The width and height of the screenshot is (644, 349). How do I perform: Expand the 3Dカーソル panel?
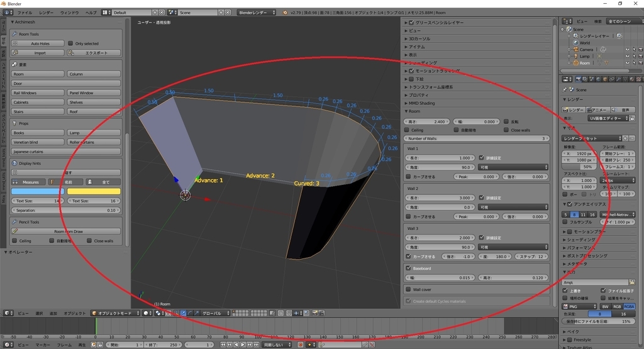point(406,39)
